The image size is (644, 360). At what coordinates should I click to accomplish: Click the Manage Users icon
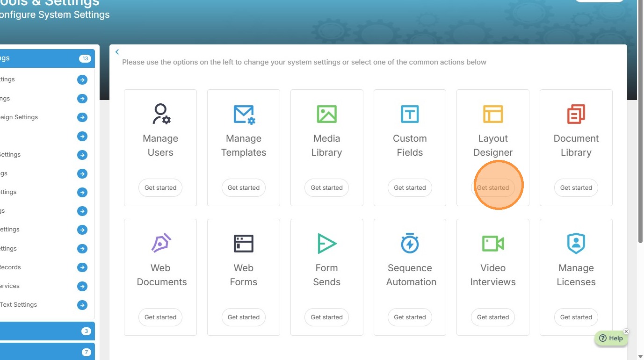coord(160,114)
